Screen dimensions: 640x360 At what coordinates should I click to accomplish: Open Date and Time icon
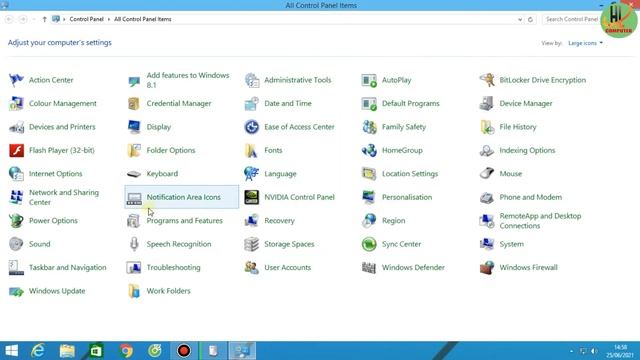[x=251, y=104]
